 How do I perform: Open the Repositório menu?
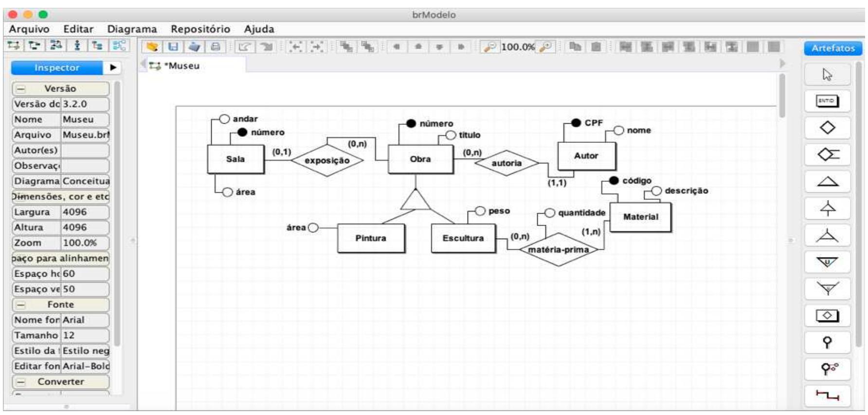tap(200, 29)
